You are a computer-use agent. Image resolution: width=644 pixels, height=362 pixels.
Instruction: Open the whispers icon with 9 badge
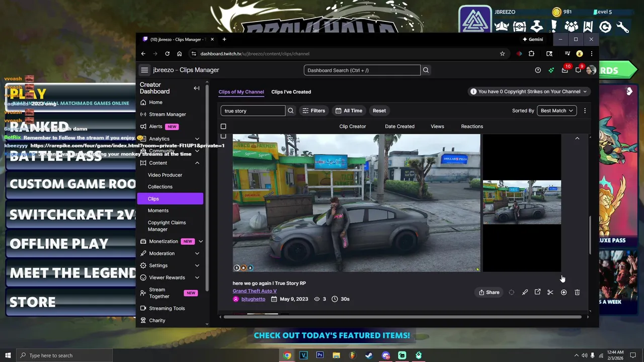tap(579, 70)
